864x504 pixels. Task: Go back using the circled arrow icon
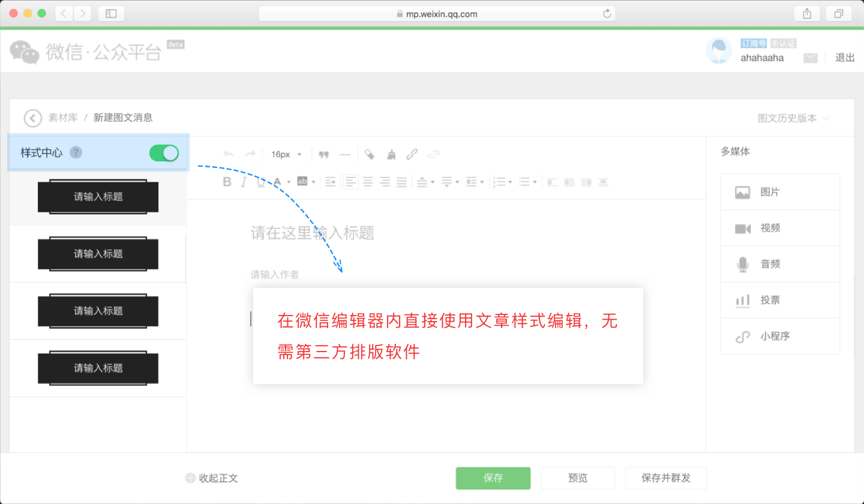click(33, 118)
